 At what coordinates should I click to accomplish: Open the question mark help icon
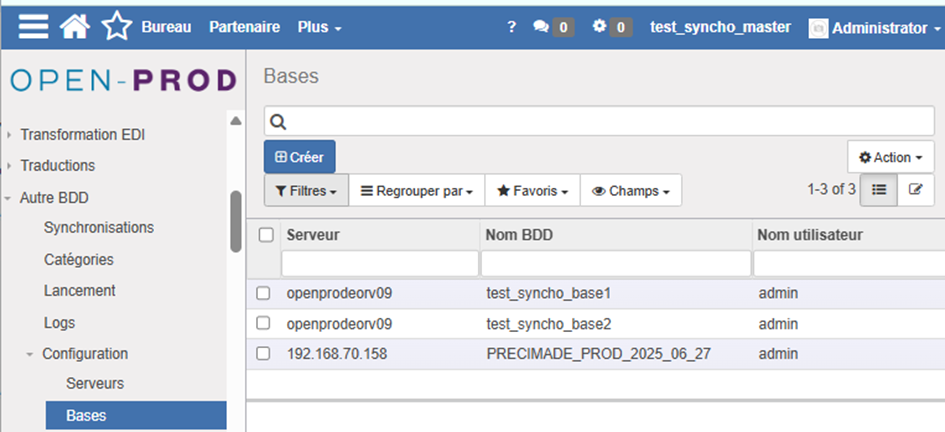[512, 27]
